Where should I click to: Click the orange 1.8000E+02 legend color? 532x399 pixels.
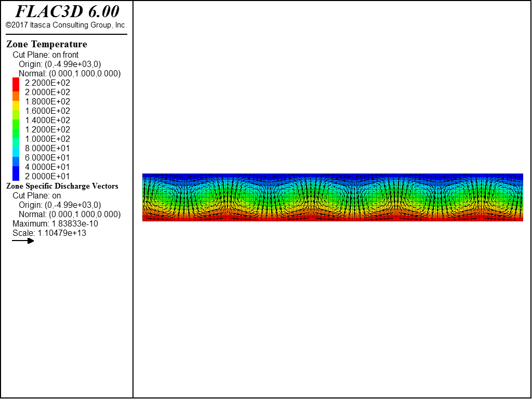16,96
